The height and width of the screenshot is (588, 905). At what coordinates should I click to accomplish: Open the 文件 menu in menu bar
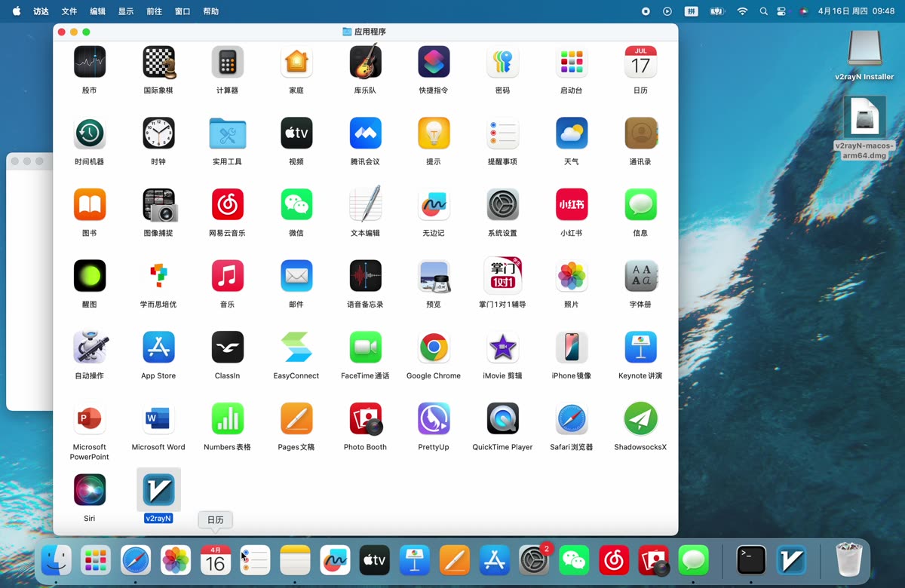point(69,11)
